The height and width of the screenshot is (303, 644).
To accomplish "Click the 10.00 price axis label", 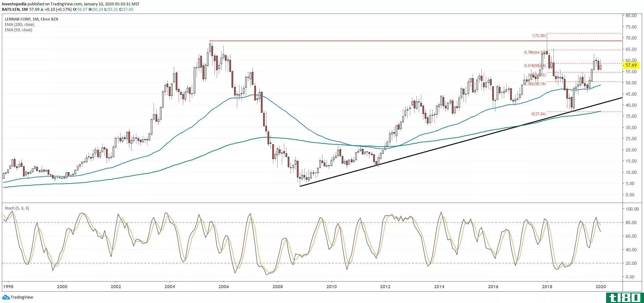I will tap(631, 172).
